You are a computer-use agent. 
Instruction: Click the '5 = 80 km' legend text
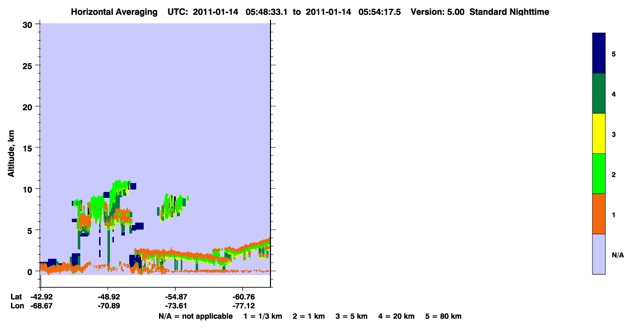(443, 316)
